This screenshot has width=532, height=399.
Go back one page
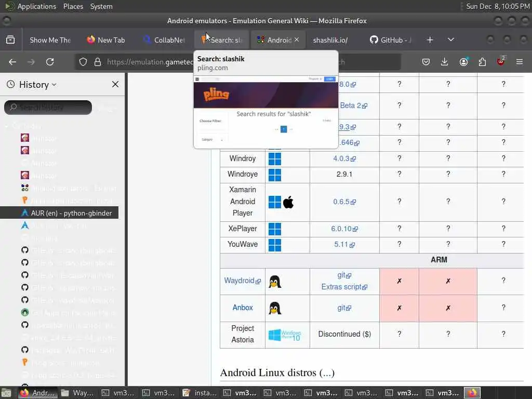(12, 62)
